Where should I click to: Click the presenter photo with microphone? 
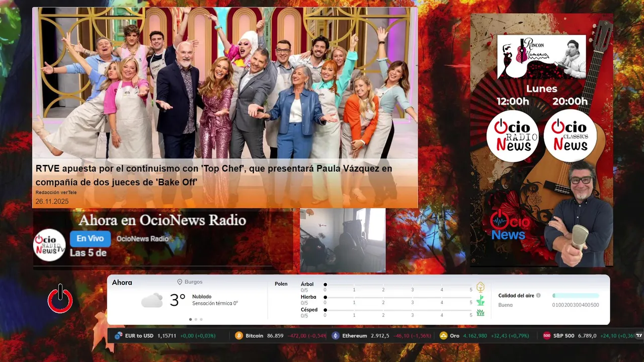[x=579, y=214]
